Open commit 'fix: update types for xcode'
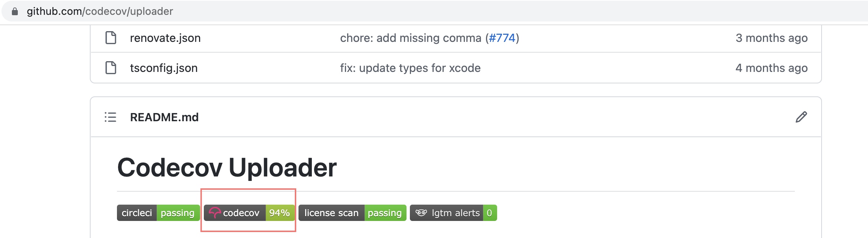Image resolution: width=868 pixels, height=238 pixels. [x=410, y=68]
